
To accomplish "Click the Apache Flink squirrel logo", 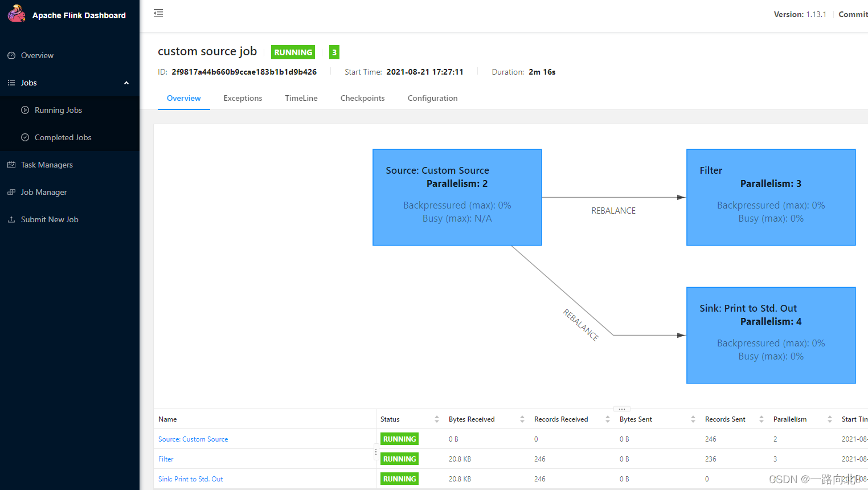I will pyautogui.click(x=17, y=14).
